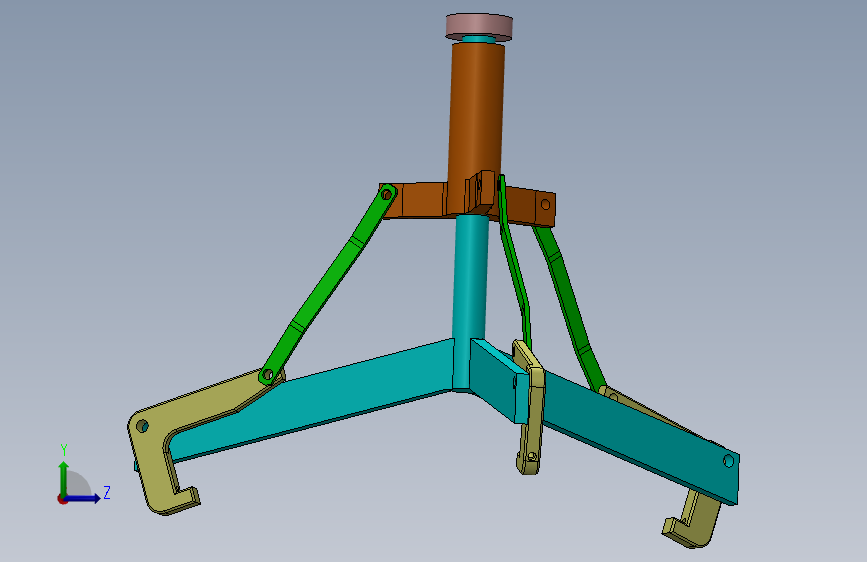867x562 pixels.
Task: Click the green Y axis arrow of triad
Action: click(64, 477)
